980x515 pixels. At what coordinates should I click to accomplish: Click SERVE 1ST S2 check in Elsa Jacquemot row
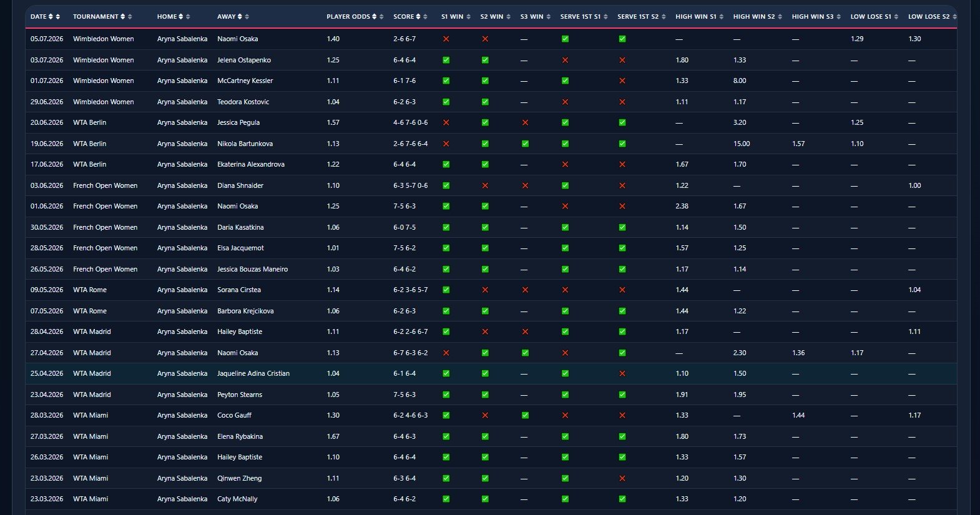point(622,248)
